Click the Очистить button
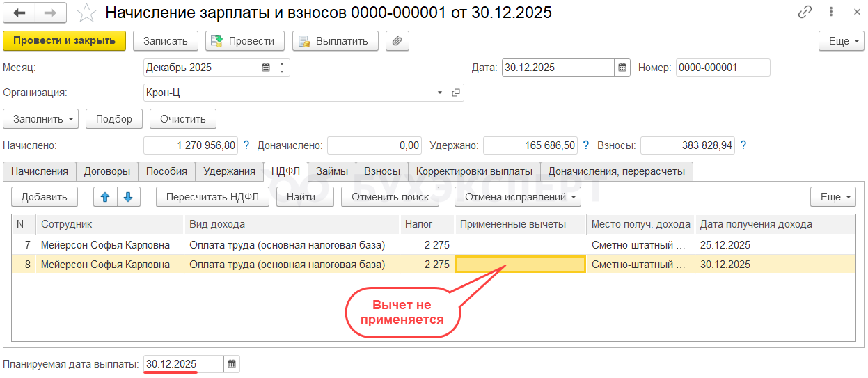This screenshot has height=378, width=868. pos(183,119)
